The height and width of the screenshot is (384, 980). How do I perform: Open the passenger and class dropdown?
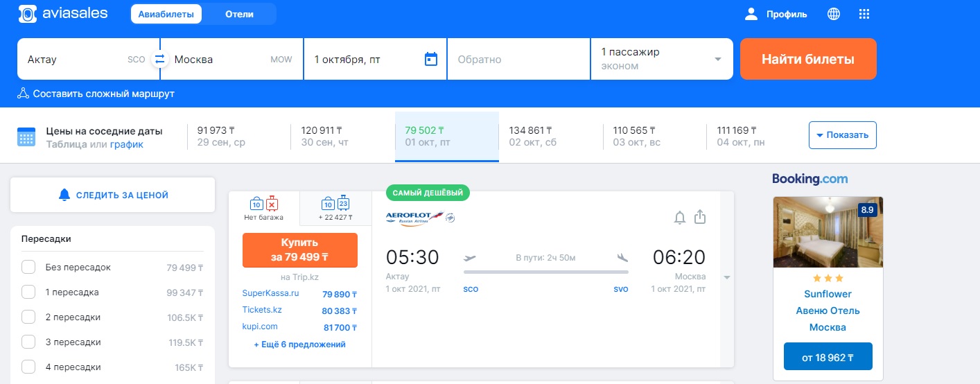661,59
